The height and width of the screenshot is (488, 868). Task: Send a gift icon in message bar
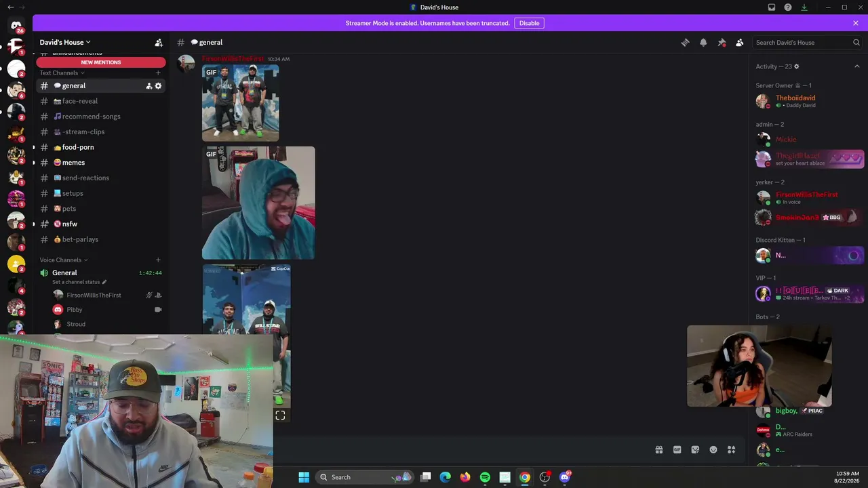[658, 449]
